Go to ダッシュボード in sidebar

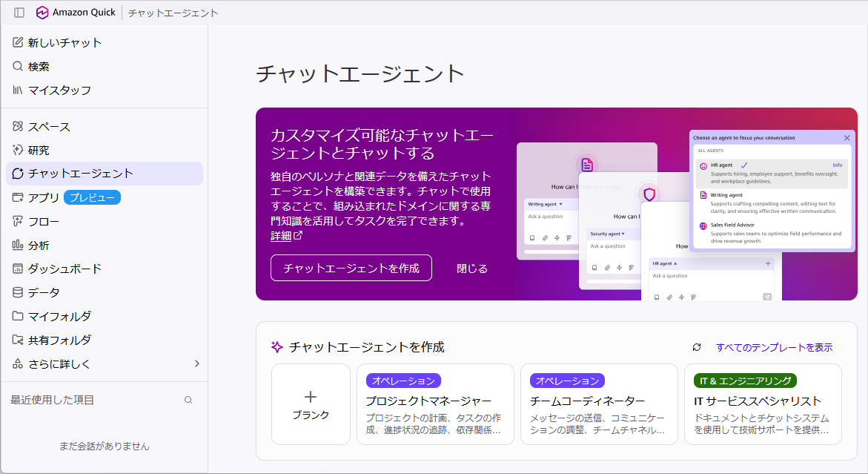click(105, 269)
